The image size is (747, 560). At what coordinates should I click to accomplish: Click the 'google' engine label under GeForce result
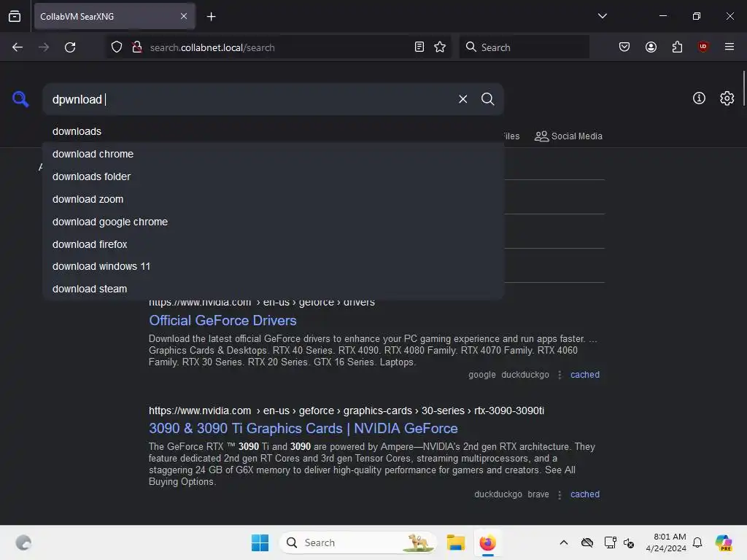point(482,375)
